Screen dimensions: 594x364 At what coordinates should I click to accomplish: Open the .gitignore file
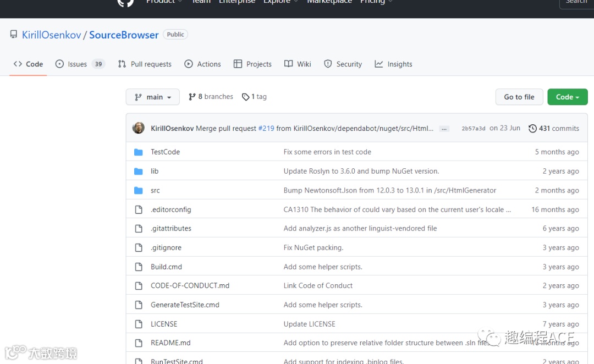pyautogui.click(x=166, y=248)
